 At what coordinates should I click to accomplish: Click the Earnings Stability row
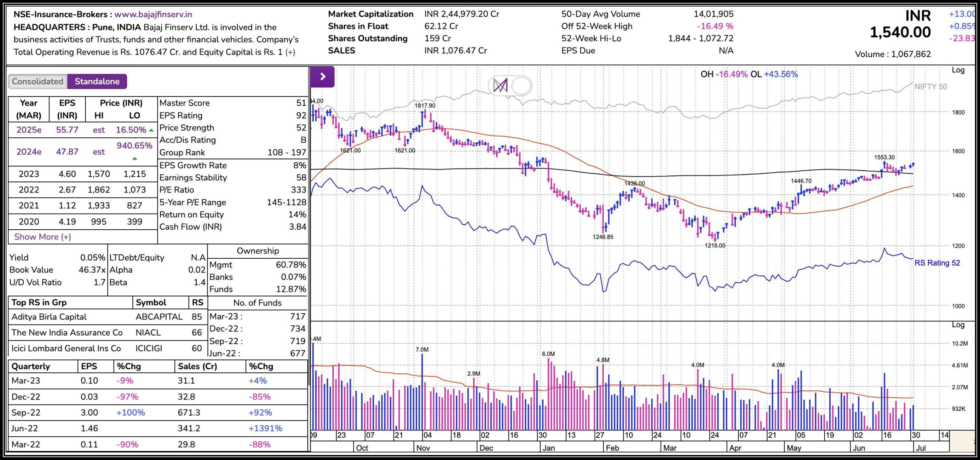pyautogui.click(x=233, y=178)
